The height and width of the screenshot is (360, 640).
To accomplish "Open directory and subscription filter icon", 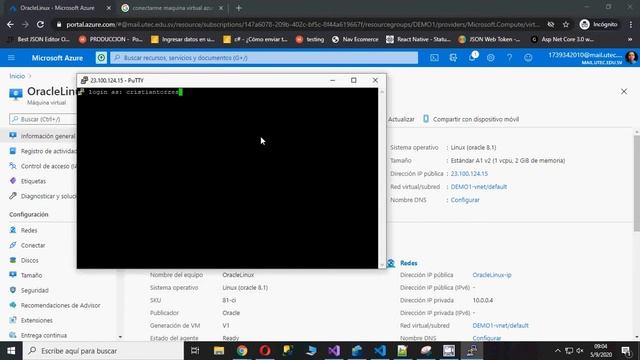I will tap(453, 58).
